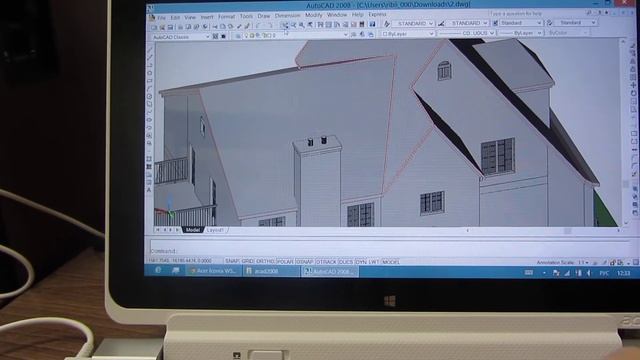Viewport: 640px width, 360px height.
Task: Click the calculator icon in Standard toolbar
Action: (x=362, y=24)
